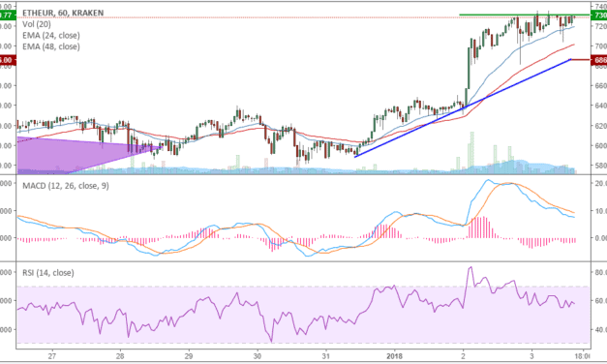Image resolution: width=607 pixels, height=364 pixels.
Task: Click the red price tag on right axis
Action: coord(599,60)
